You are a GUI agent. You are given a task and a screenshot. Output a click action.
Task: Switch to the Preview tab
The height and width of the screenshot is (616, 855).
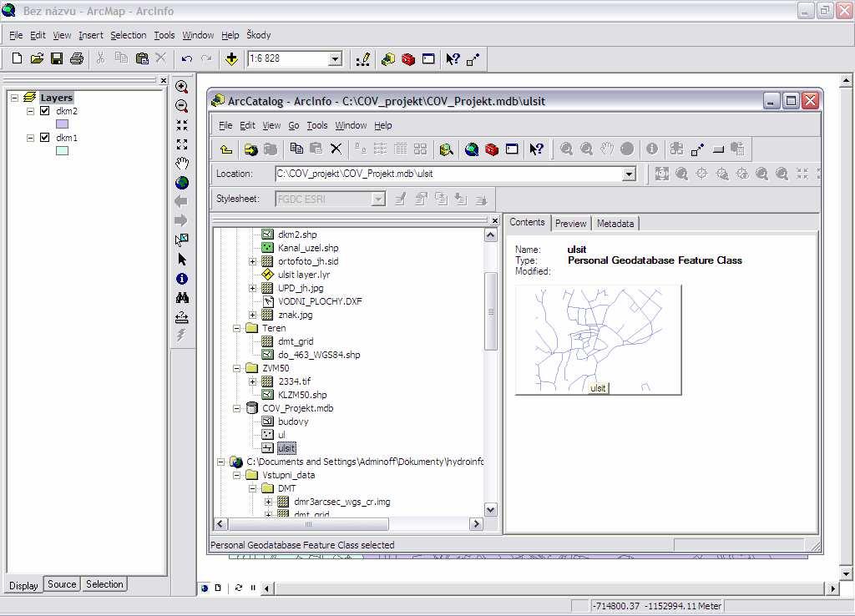[x=570, y=224]
